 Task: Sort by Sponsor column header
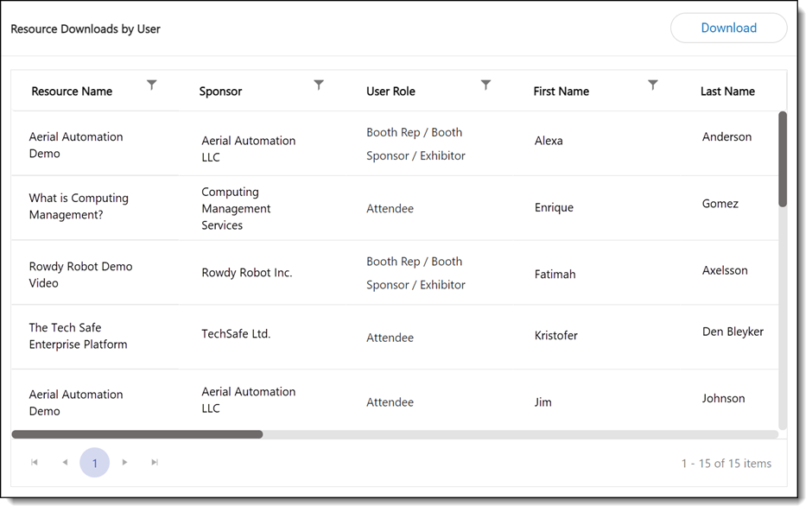pos(220,92)
